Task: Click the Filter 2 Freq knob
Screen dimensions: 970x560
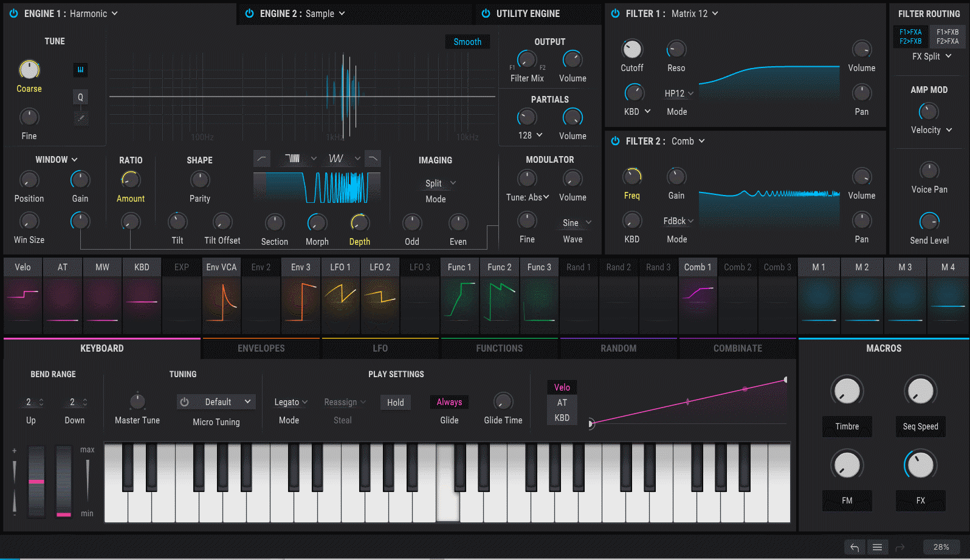Action: click(x=632, y=176)
